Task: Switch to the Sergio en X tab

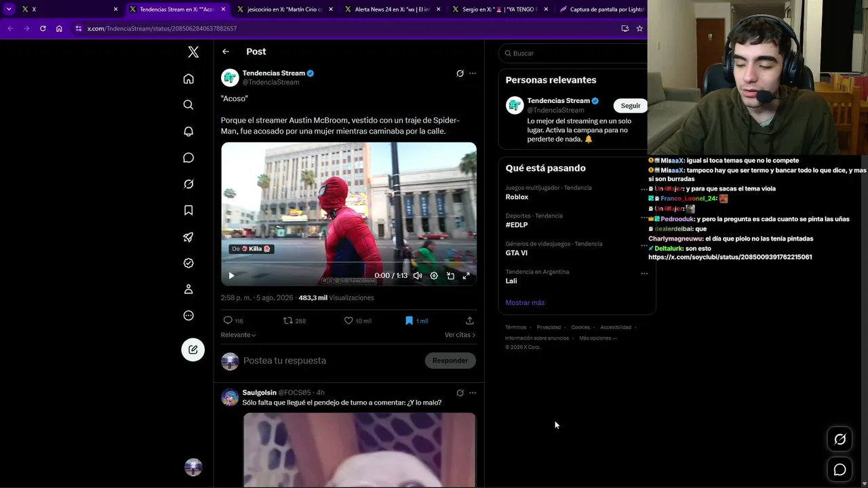Action: point(501,9)
